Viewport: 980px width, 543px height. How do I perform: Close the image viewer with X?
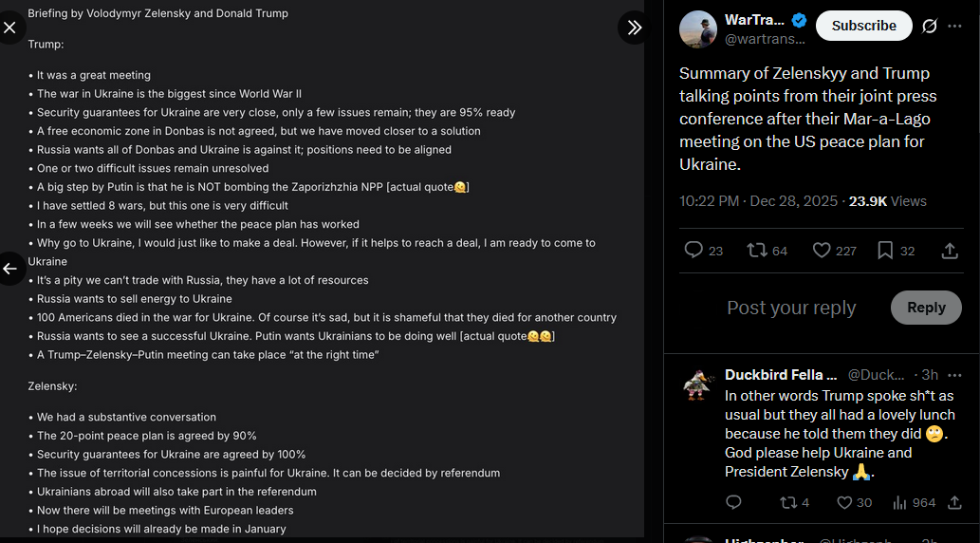click(x=9, y=28)
